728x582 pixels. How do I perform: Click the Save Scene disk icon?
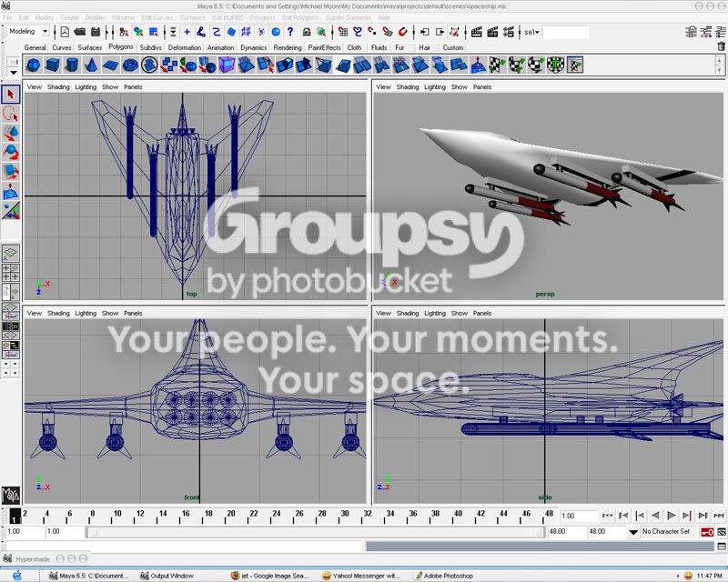pyautogui.click(x=96, y=32)
